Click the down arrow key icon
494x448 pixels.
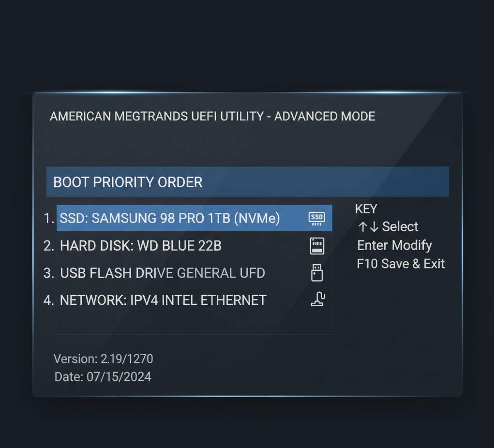(x=374, y=226)
